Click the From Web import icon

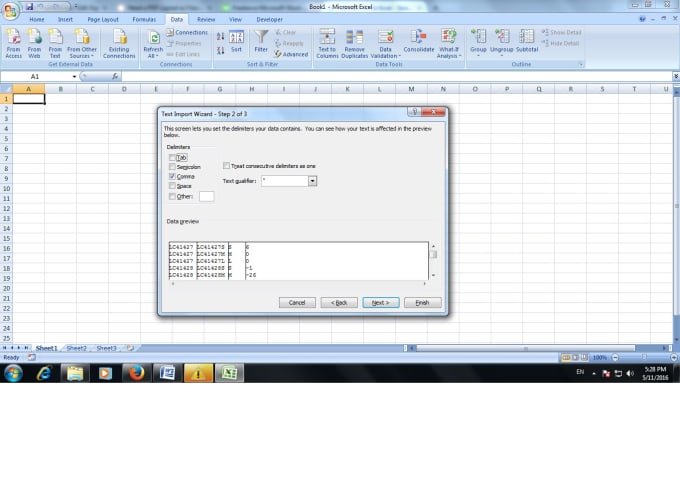34,43
